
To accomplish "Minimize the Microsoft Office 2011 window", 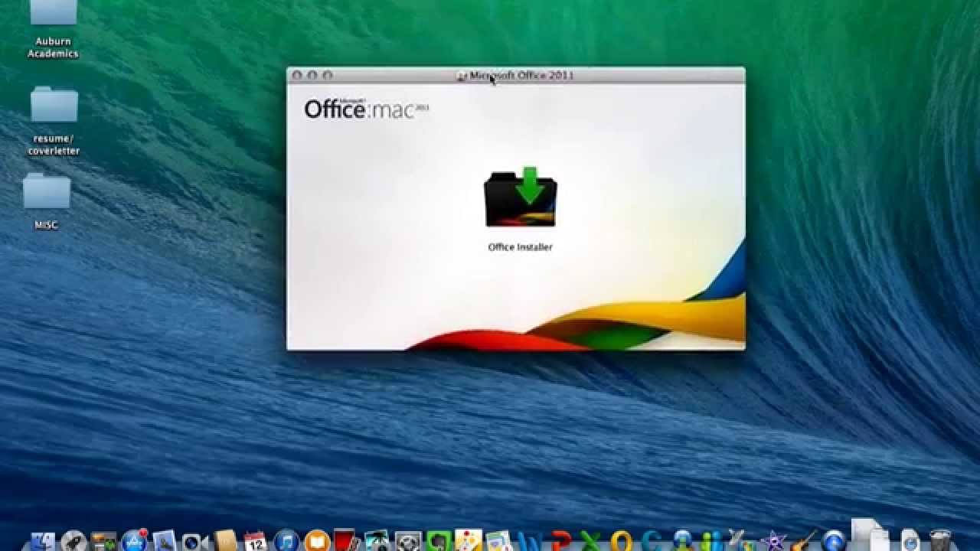I will click(312, 75).
